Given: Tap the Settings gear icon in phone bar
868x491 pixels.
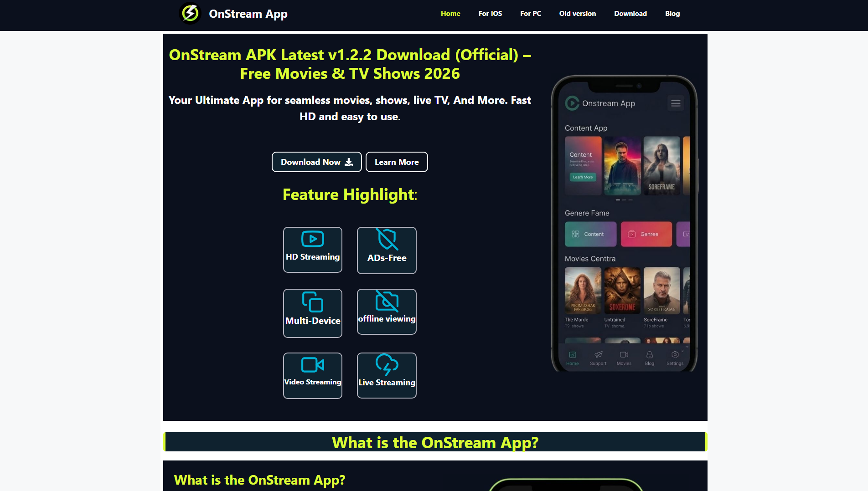Looking at the screenshot, I should pos(675,355).
